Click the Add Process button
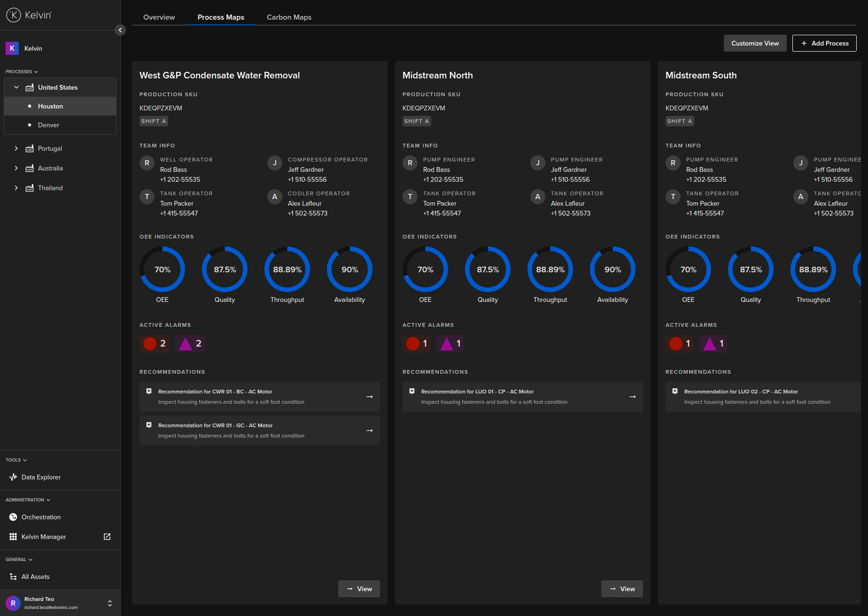 coord(824,43)
